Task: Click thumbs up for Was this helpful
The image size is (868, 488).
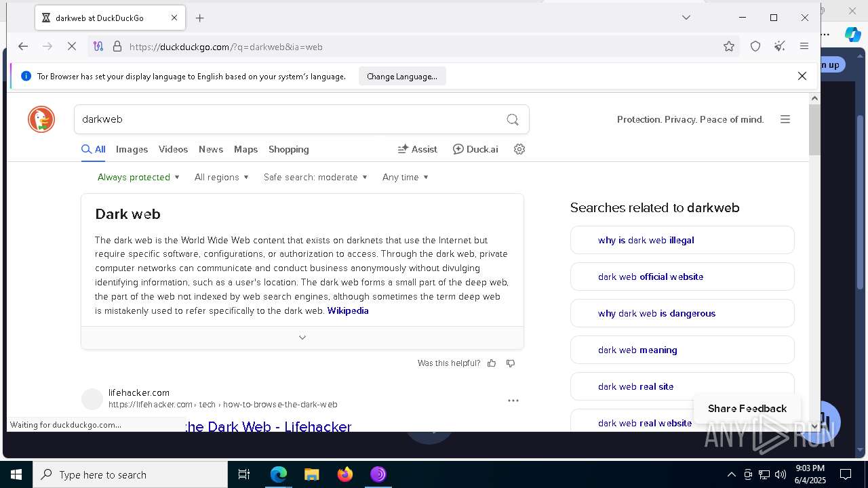Action: (492, 363)
